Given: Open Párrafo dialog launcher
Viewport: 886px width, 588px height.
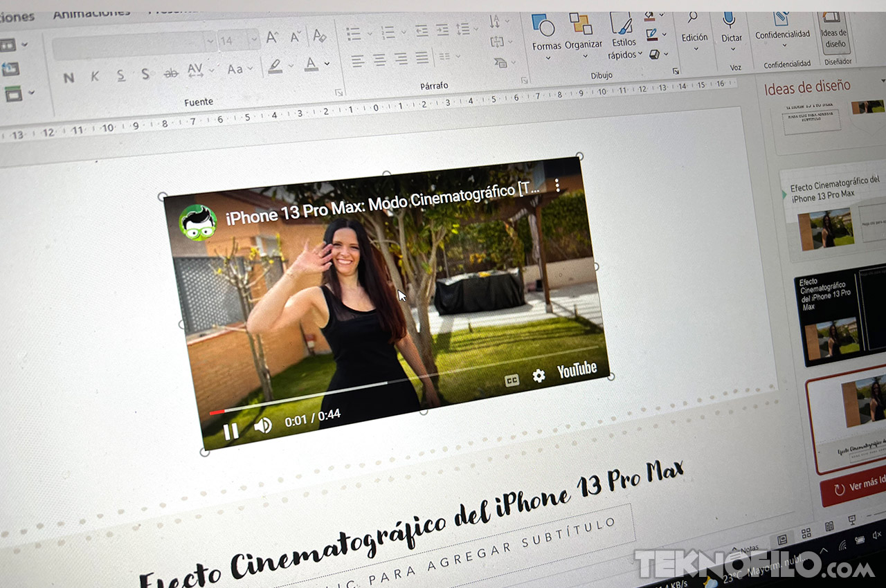Looking at the screenshot, I should point(524,80).
